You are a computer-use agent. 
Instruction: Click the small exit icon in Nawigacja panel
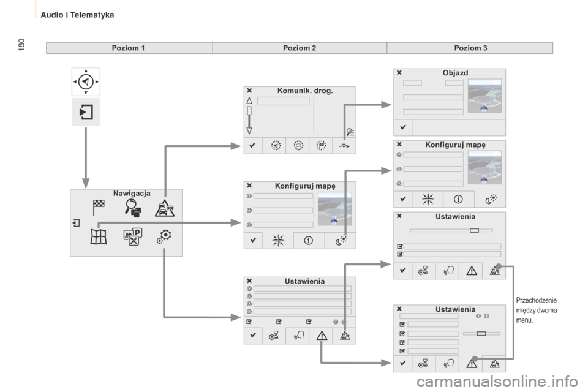pos(77,223)
